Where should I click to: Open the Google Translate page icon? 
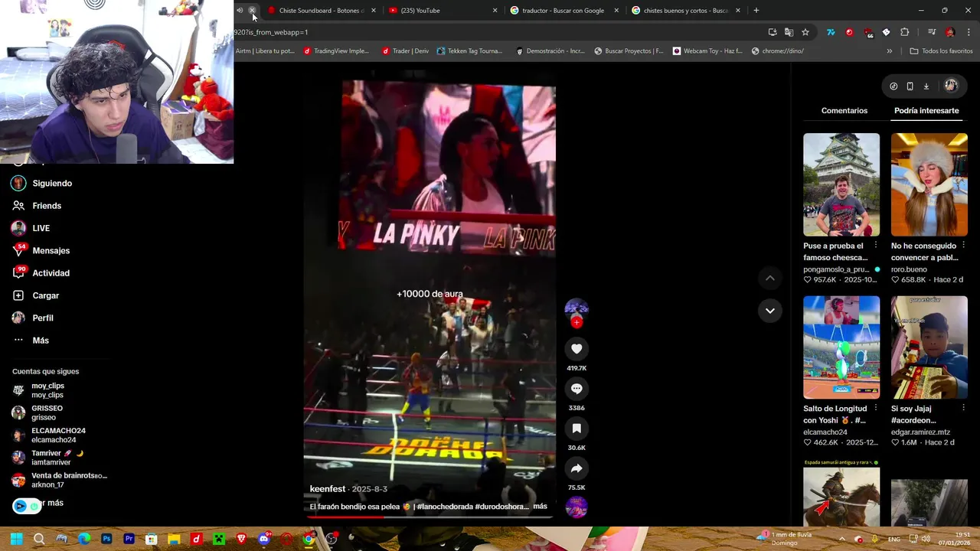pos(789,32)
